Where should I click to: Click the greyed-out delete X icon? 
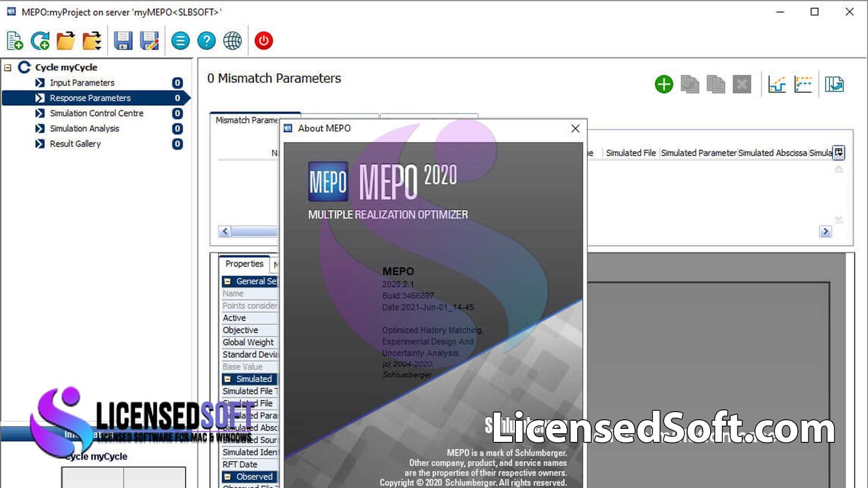[x=742, y=84]
